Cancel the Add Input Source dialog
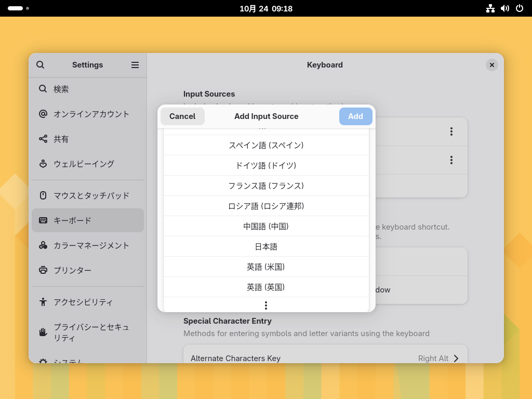532x399 pixels. [182, 116]
